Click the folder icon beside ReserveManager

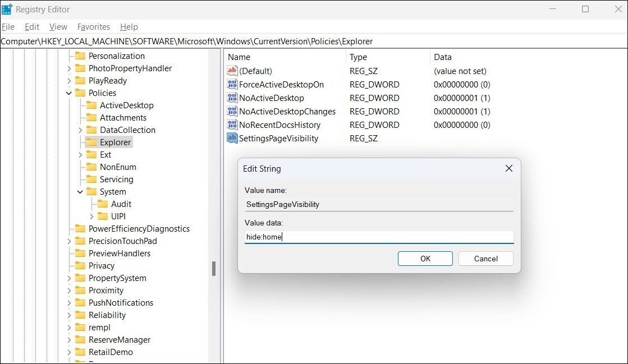[80, 339]
